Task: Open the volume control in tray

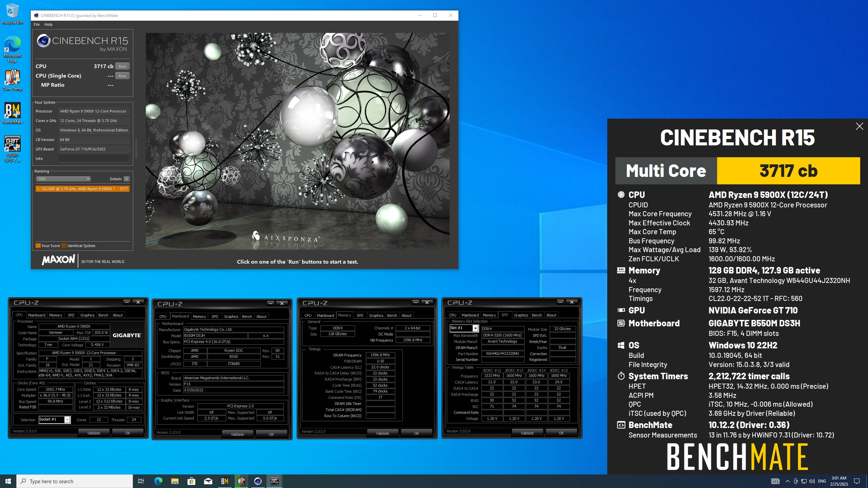Action: click(x=812, y=481)
